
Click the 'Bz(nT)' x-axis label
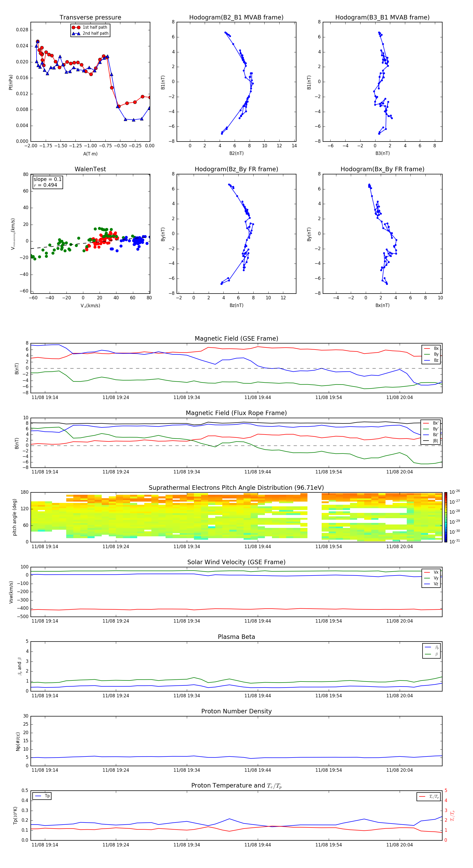[x=236, y=305]
